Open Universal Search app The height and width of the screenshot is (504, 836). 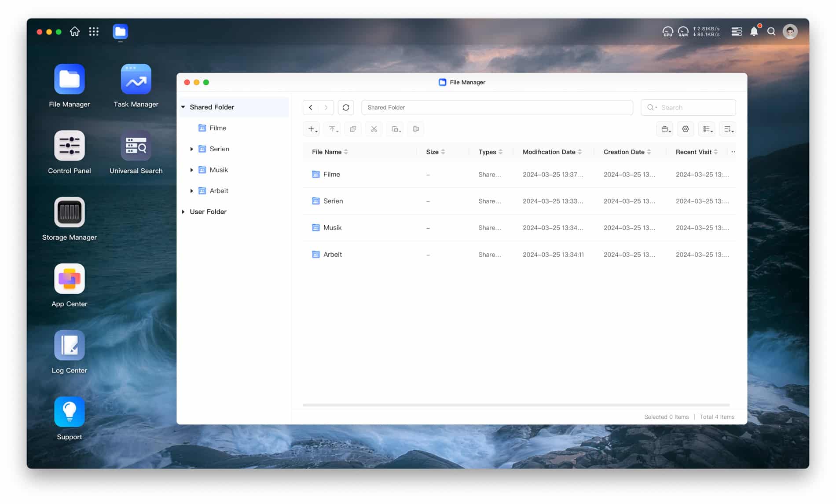pos(136,146)
